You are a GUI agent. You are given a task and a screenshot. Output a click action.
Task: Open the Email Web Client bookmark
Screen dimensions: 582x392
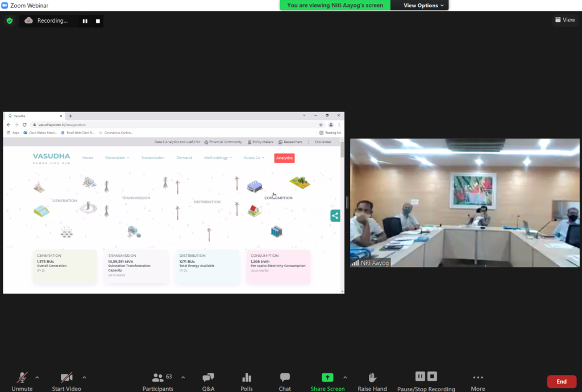(78, 133)
